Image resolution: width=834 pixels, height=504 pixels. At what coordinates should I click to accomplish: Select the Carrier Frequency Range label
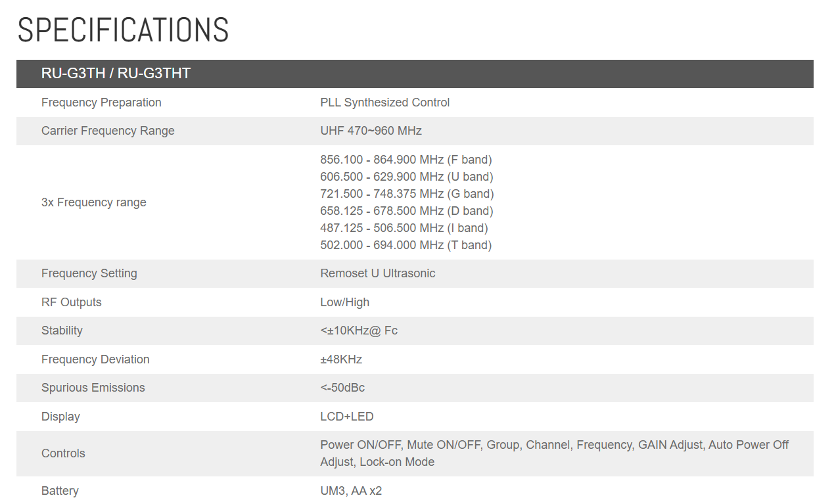[x=108, y=131]
